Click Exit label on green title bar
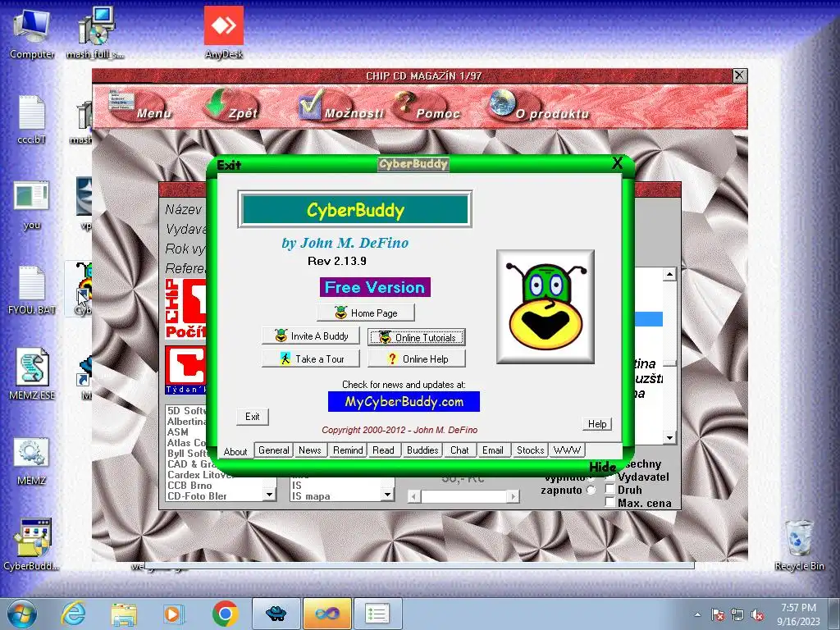This screenshot has width=840, height=630. point(229,165)
